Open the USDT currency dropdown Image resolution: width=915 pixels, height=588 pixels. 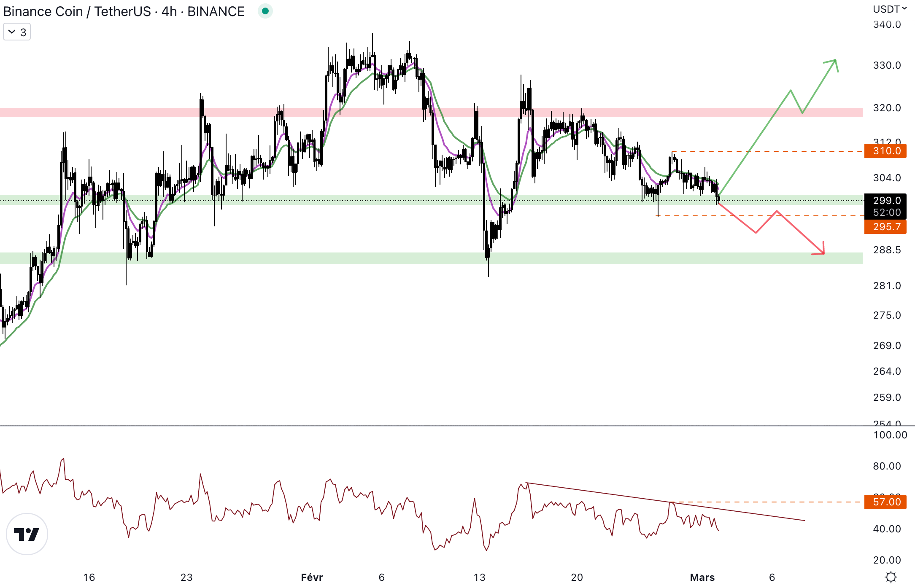pos(889,9)
